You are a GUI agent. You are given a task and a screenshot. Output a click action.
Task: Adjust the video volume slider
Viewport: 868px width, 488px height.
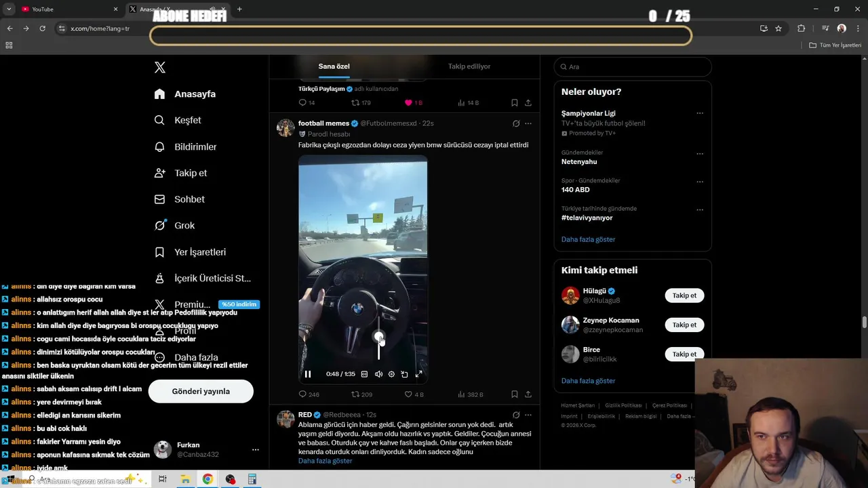point(379,337)
